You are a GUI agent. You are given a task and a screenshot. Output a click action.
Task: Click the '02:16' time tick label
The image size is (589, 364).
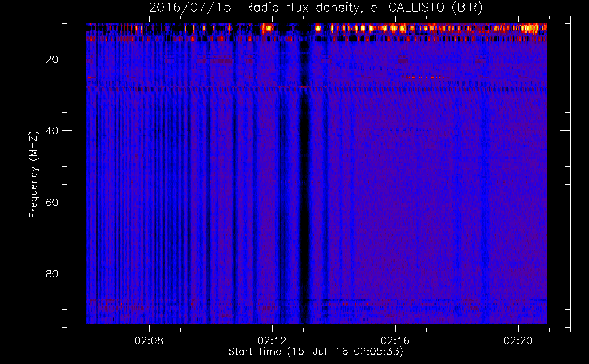395,341
